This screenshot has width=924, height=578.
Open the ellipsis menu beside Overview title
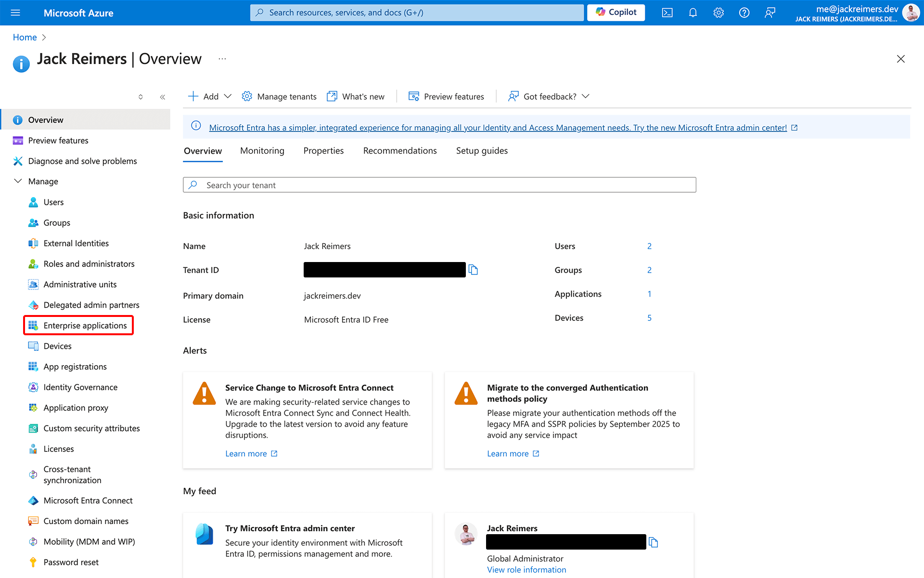pos(222,59)
